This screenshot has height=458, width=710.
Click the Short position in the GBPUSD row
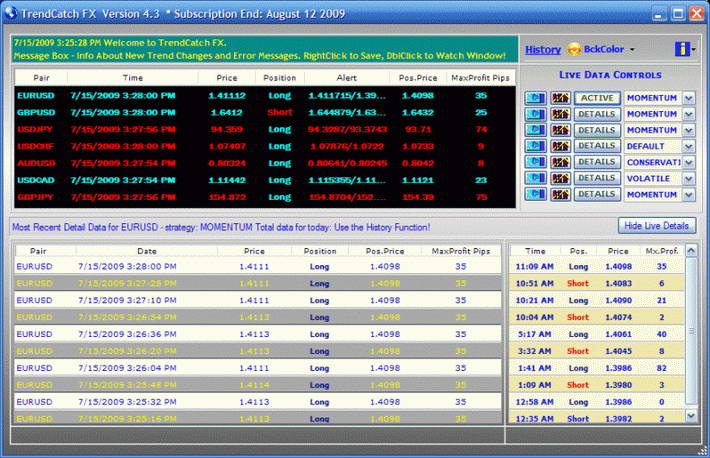pyautogui.click(x=280, y=112)
